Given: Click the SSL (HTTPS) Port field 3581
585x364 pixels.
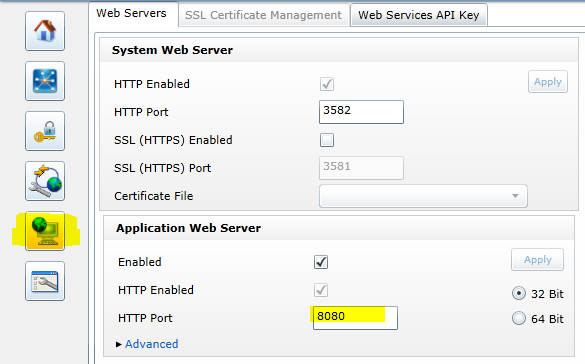Looking at the screenshot, I should 361,168.
